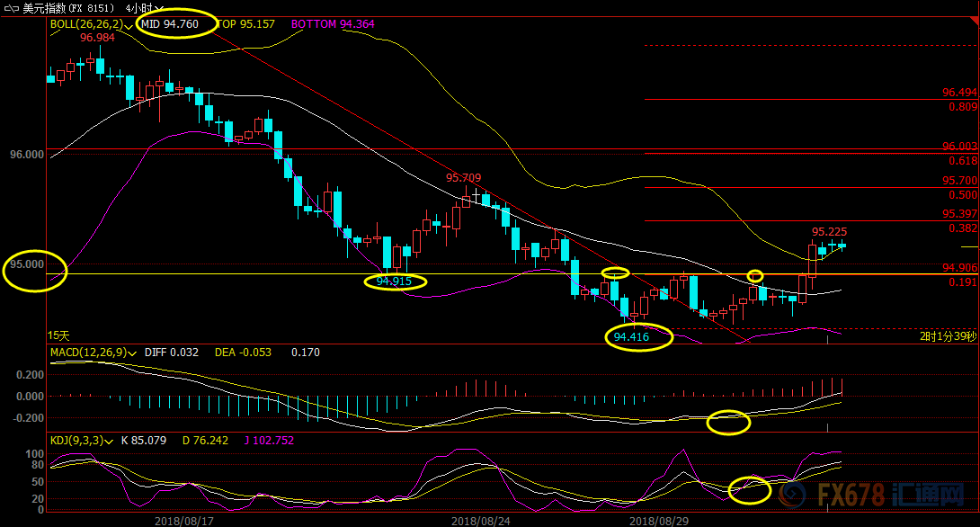
Task: Click the red corner triangle at top right
Action: [974, 22]
